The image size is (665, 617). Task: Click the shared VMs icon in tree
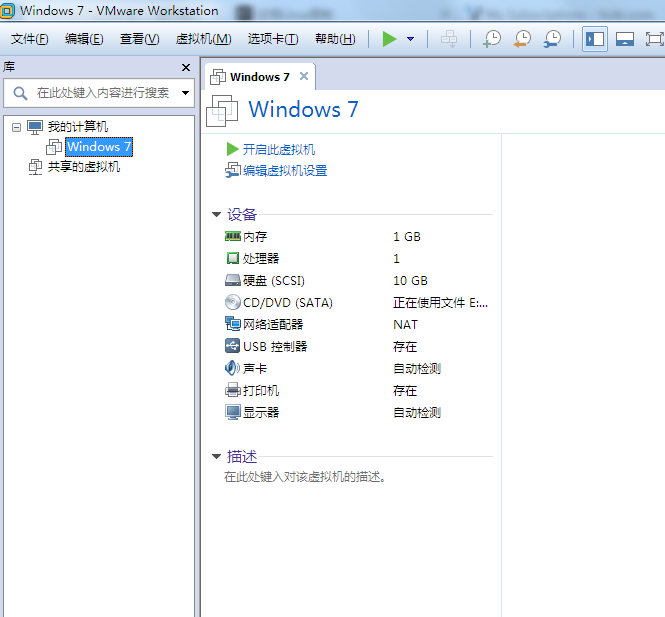pyautogui.click(x=35, y=167)
